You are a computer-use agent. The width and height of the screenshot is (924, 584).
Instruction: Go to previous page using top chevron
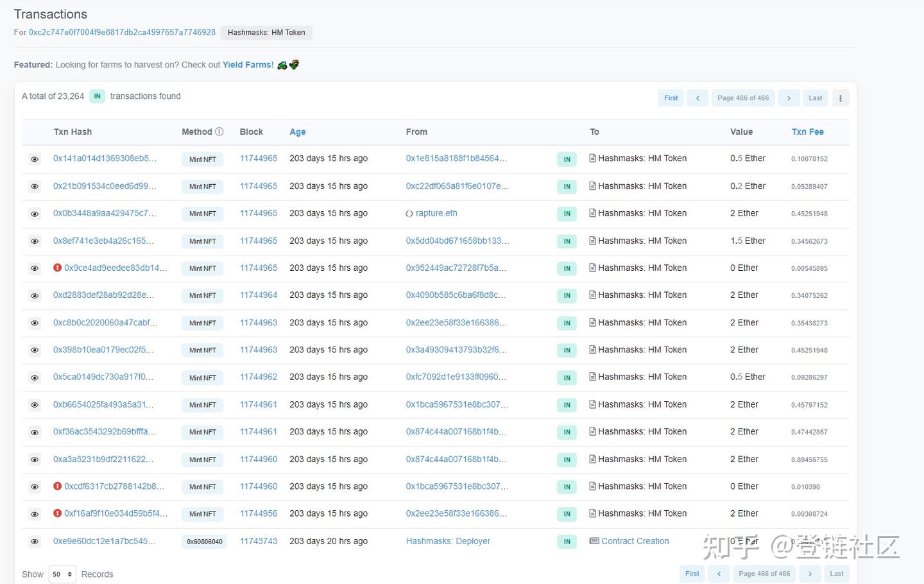[x=697, y=98]
